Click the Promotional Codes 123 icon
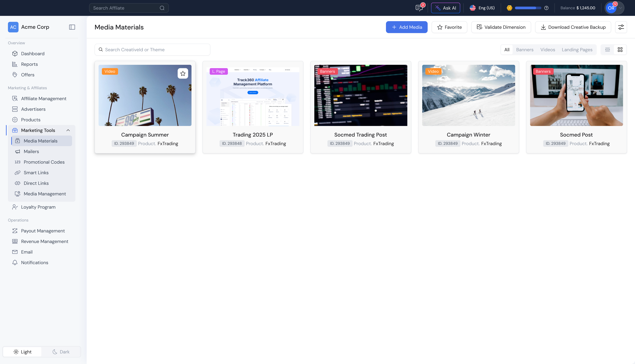The height and width of the screenshot is (364, 635). [18, 162]
